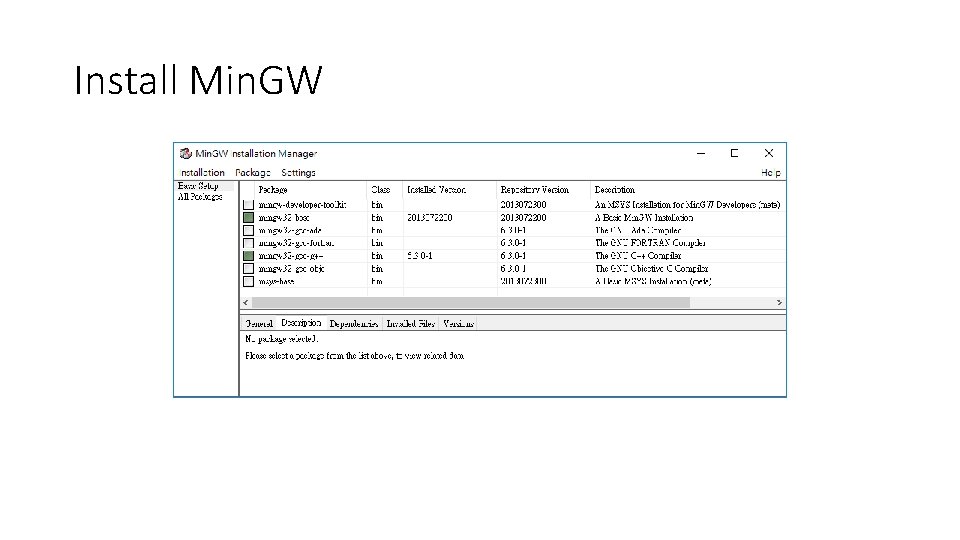Sort by the Package column header
The image size is (960, 540).
click(310, 190)
